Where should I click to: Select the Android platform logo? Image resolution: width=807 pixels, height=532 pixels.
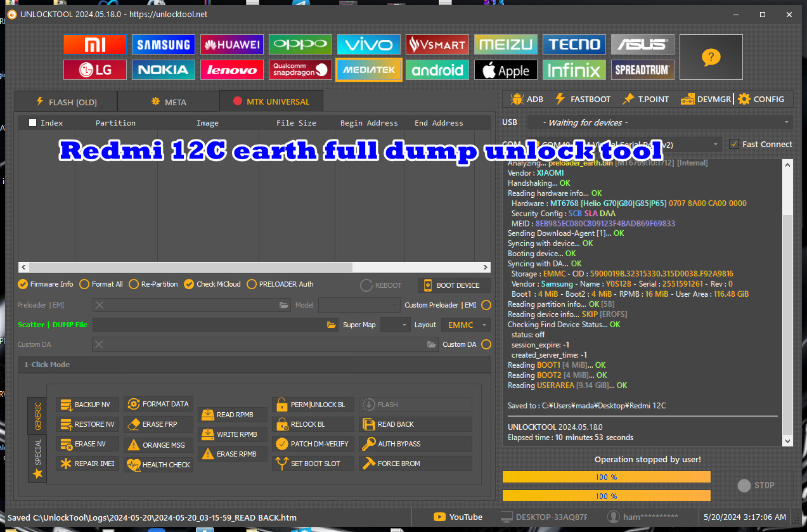point(437,70)
